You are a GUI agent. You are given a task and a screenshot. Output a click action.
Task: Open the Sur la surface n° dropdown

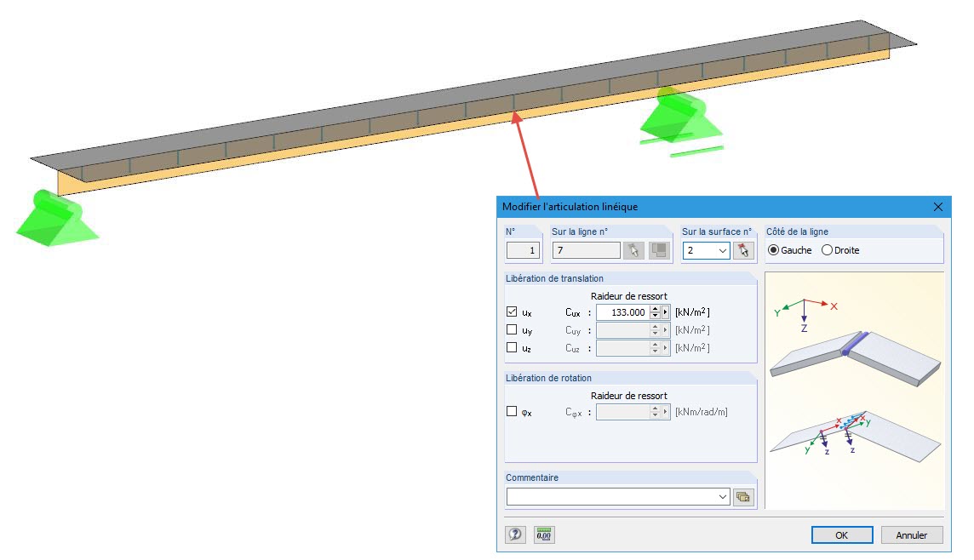pyautogui.click(x=723, y=250)
